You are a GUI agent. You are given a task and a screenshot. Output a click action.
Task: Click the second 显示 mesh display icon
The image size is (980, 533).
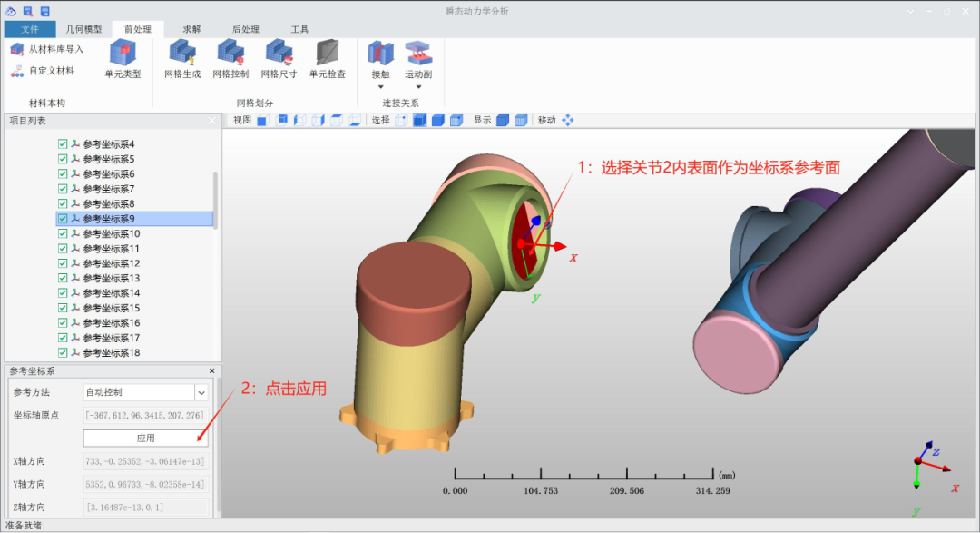click(x=521, y=120)
